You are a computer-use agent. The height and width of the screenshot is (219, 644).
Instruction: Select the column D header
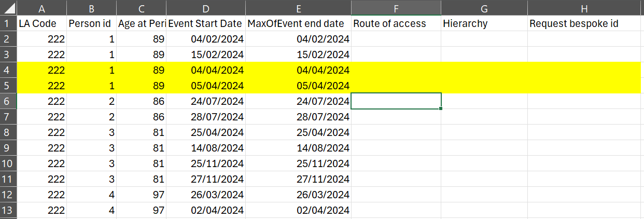pyautogui.click(x=206, y=8)
